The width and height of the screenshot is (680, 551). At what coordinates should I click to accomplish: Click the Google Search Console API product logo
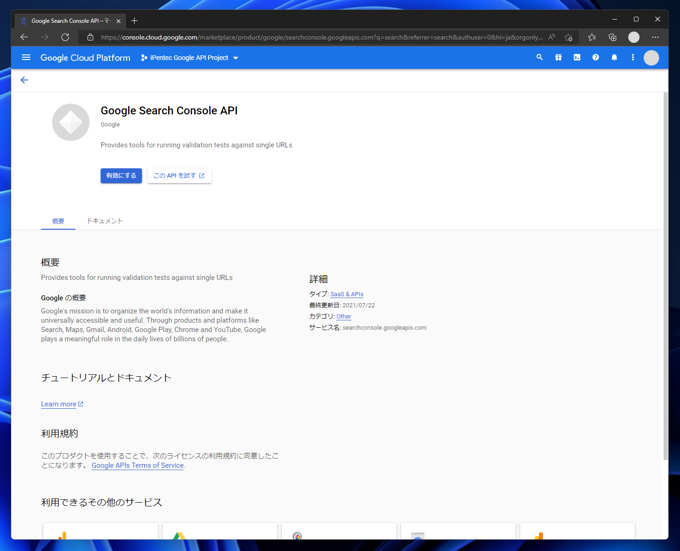71,122
